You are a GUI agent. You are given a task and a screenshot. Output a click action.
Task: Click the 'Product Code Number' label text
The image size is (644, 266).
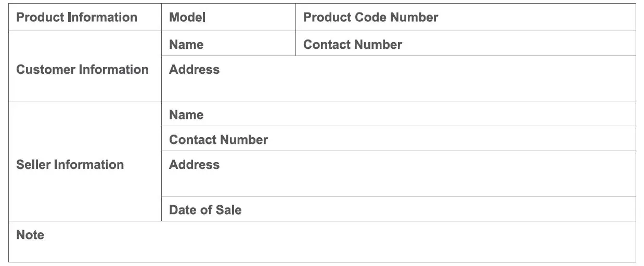coord(370,17)
